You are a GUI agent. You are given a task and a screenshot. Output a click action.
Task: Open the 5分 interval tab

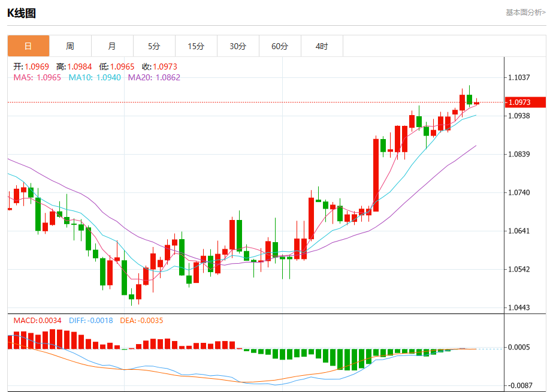click(154, 46)
